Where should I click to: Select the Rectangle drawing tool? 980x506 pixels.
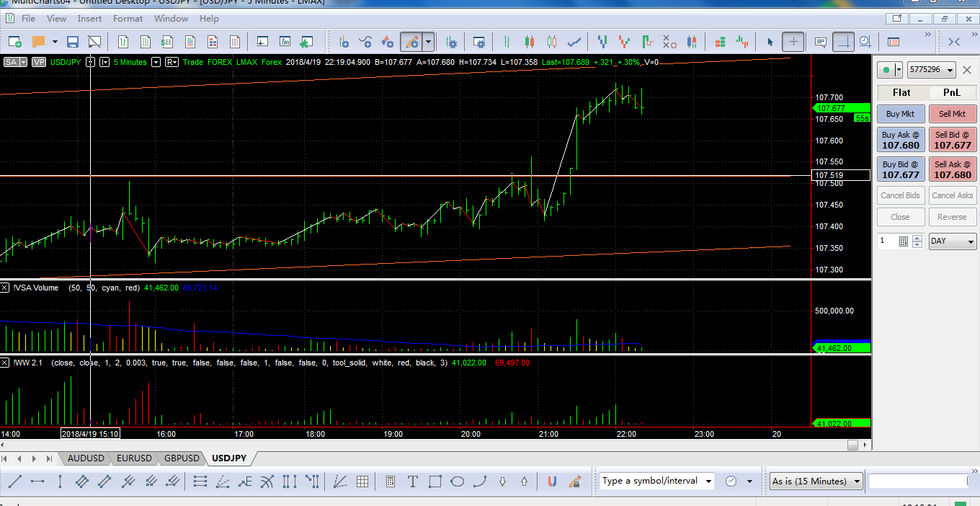tap(435, 481)
